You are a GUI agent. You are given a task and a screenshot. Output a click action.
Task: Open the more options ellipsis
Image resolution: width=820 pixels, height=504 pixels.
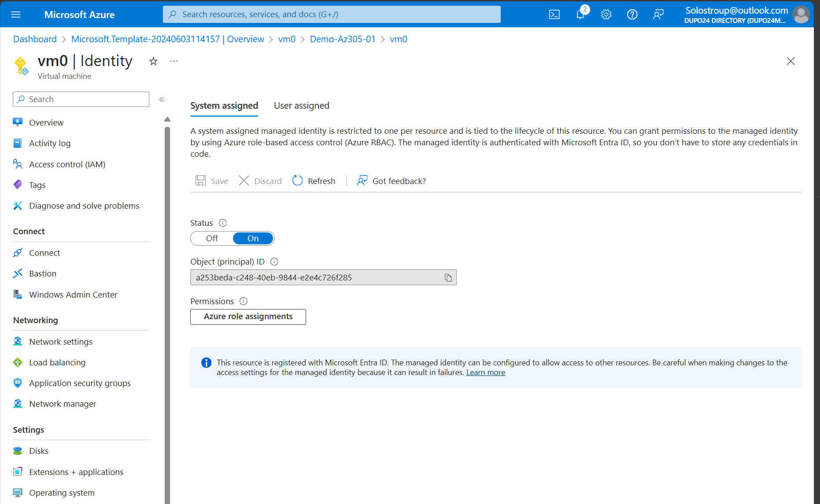(174, 61)
